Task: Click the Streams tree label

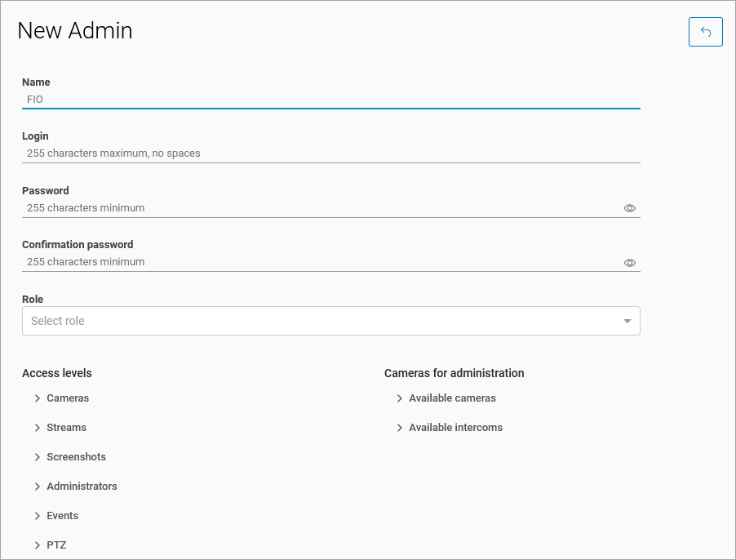Action: (x=66, y=428)
